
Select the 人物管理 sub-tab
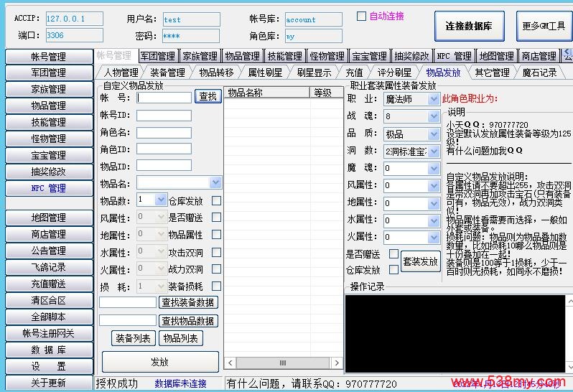tap(121, 73)
